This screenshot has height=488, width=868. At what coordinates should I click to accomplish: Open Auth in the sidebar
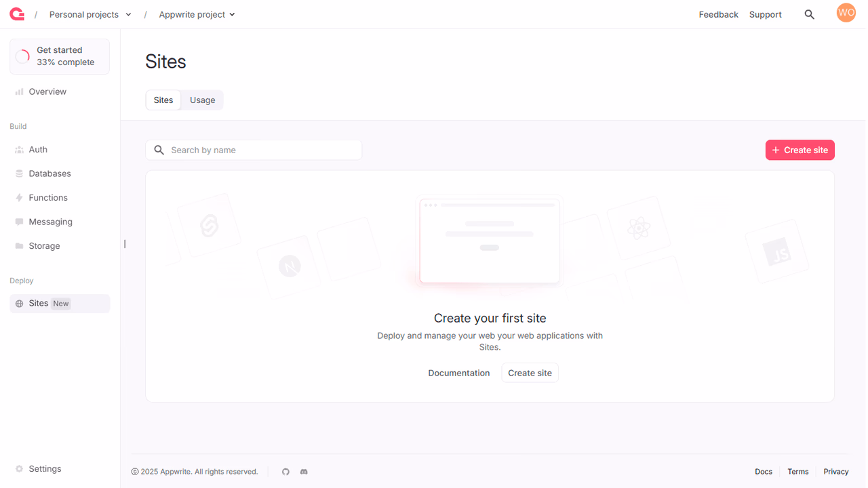(x=60, y=150)
